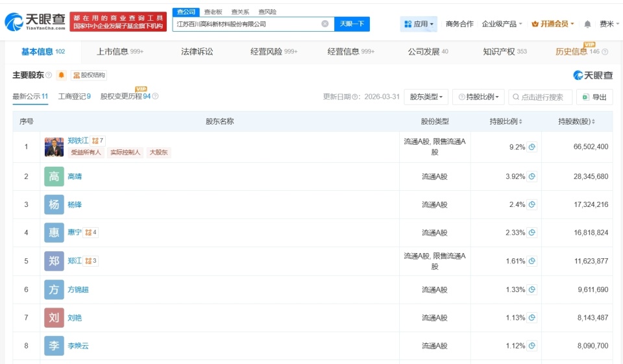Clear the search box with the X icon
This screenshot has height=364, width=623.
(x=325, y=24)
